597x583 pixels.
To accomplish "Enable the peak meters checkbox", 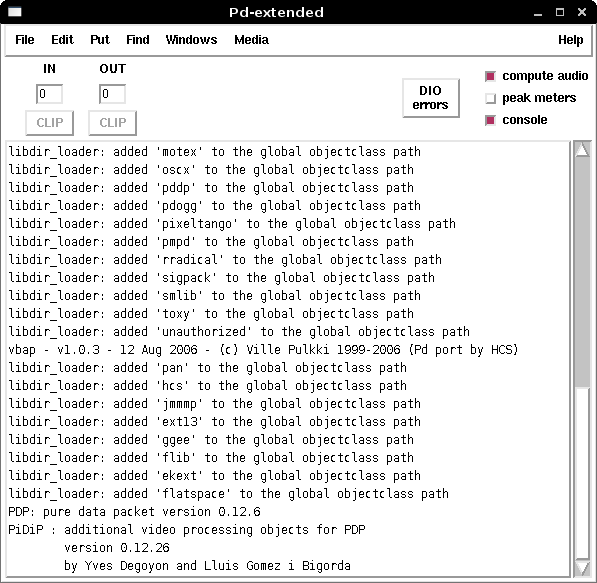I will pyautogui.click(x=490, y=99).
